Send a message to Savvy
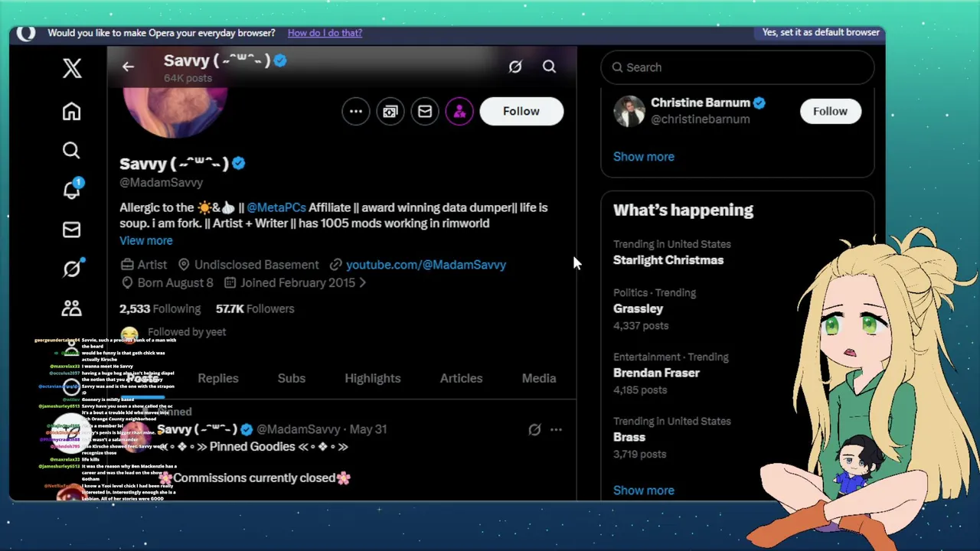 (x=425, y=111)
